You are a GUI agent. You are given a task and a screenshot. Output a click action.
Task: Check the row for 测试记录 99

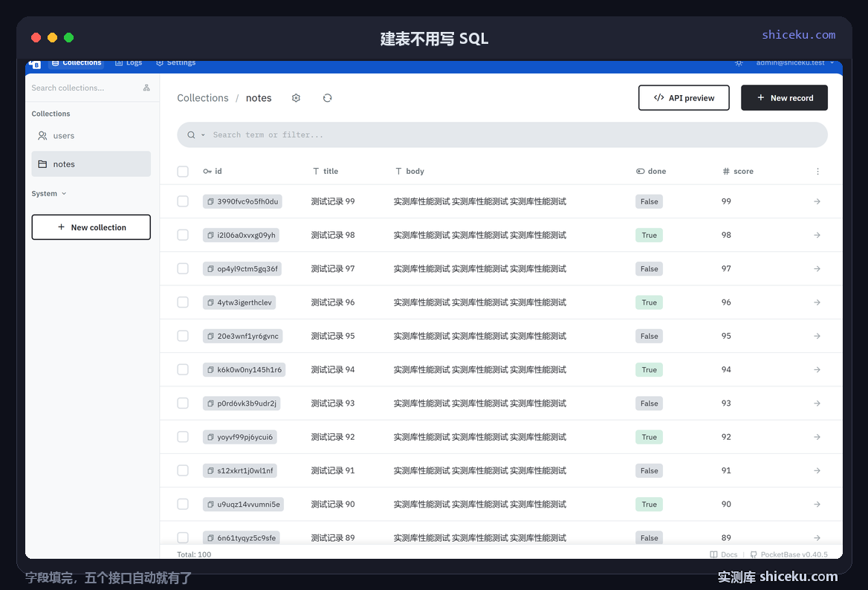point(183,201)
